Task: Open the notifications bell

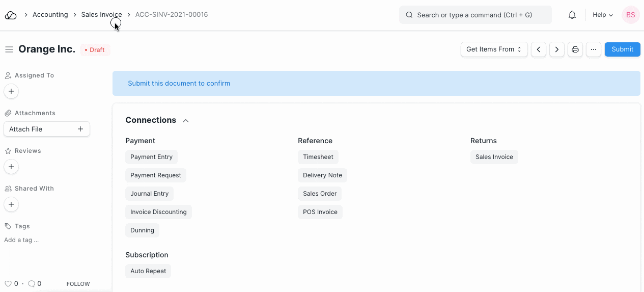Action: click(572, 15)
